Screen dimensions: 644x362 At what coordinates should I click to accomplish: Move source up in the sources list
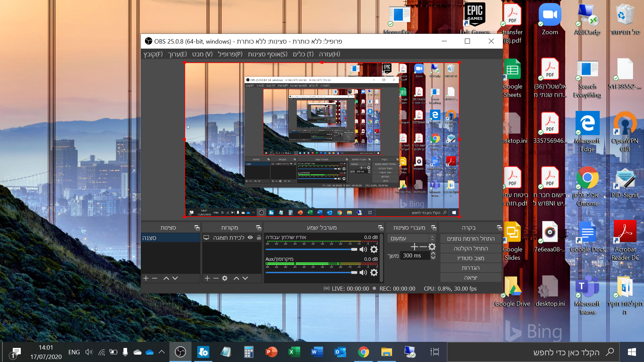coord(236,278)
